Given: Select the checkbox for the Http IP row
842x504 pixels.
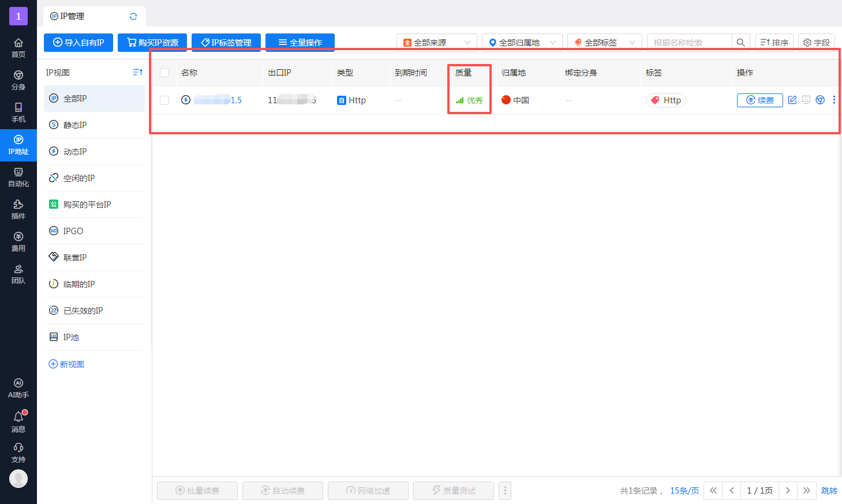Looking at the screenshot, I should pyautogui.click(x=164, y=100).
